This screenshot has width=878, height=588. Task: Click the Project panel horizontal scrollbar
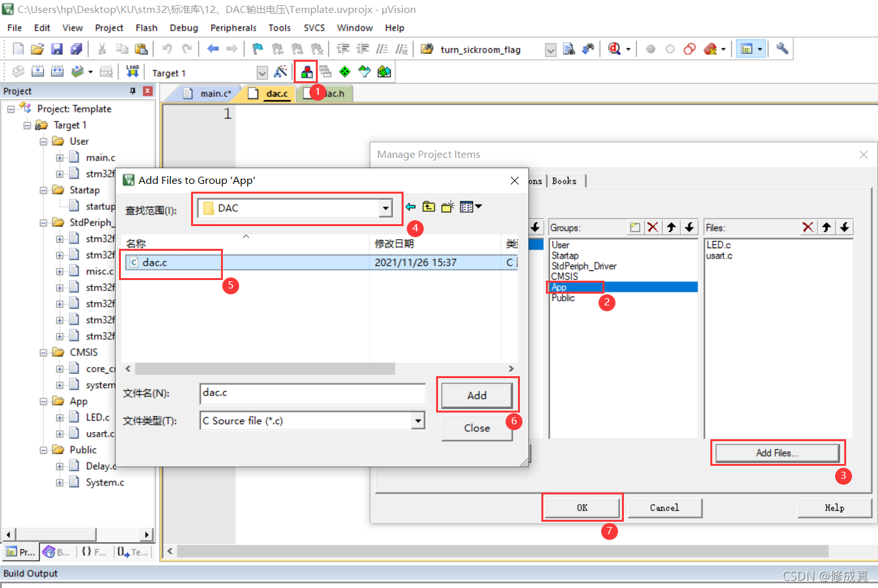click(55, 534)
